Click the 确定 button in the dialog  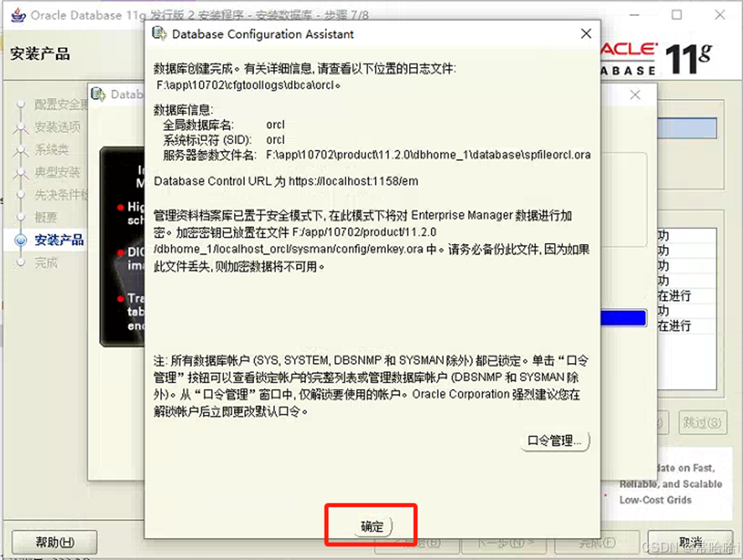click(372, 526)
